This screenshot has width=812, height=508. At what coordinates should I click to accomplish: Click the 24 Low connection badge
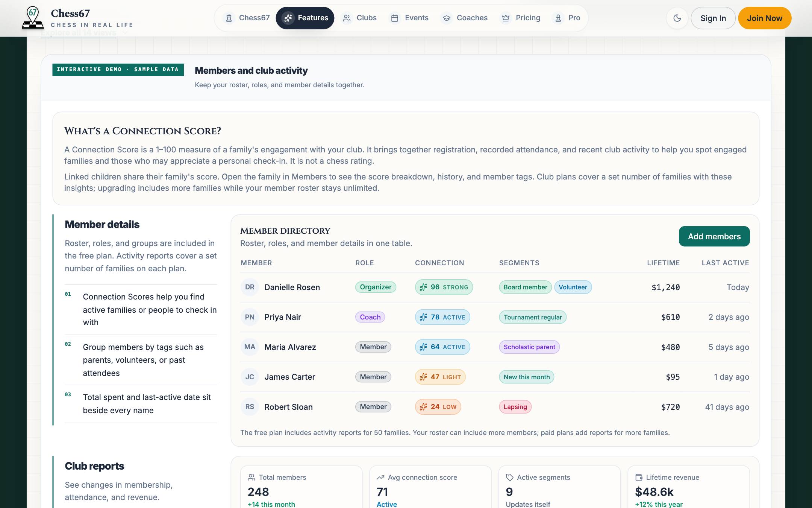click(438, 407)
